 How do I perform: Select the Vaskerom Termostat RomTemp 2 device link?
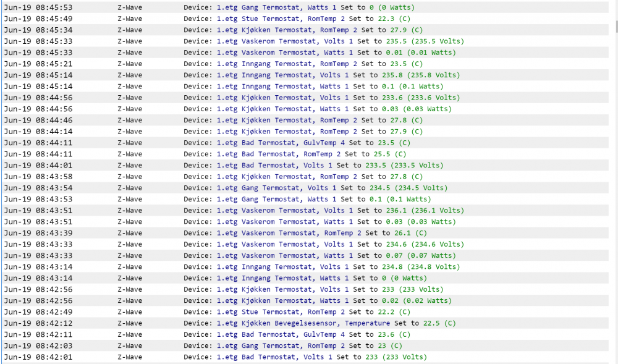[289, 233]
